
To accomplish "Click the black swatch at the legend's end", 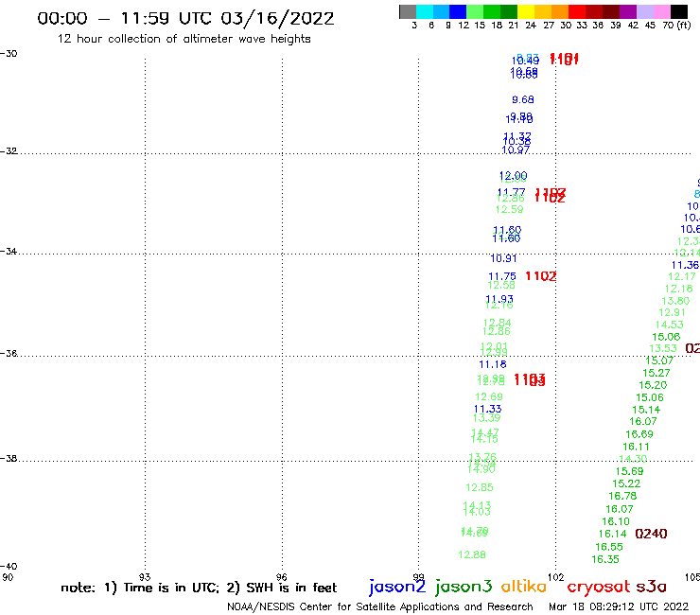I will (678, 11).
